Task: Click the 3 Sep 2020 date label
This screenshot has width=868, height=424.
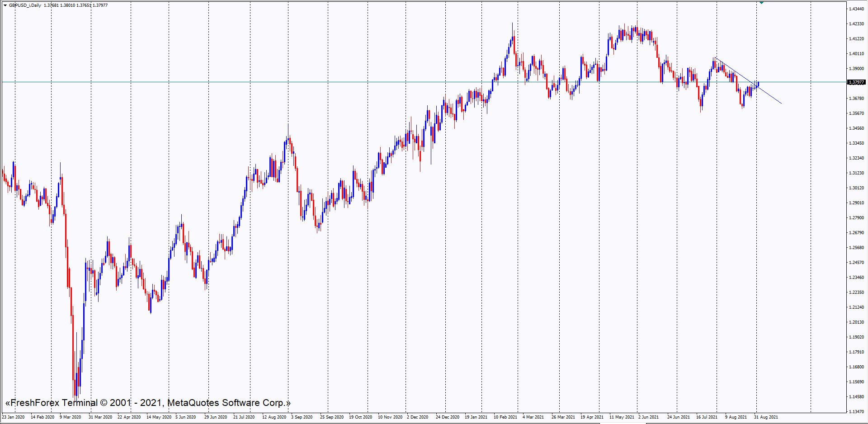Action: [x=302, y=417]
